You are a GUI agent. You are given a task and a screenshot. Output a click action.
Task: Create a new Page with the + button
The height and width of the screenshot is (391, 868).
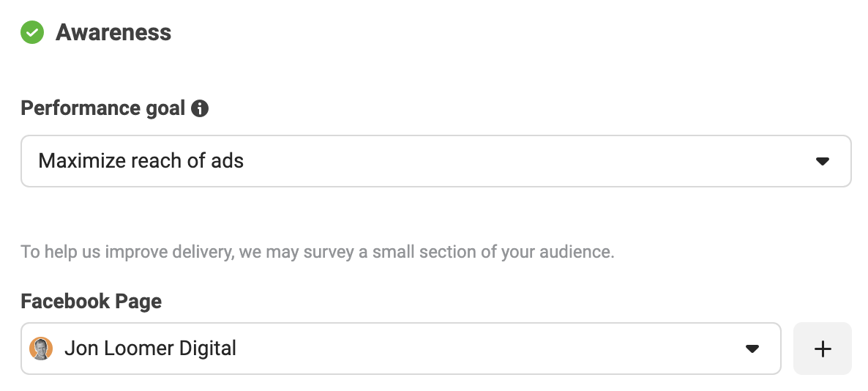click(x=823, y=349)
